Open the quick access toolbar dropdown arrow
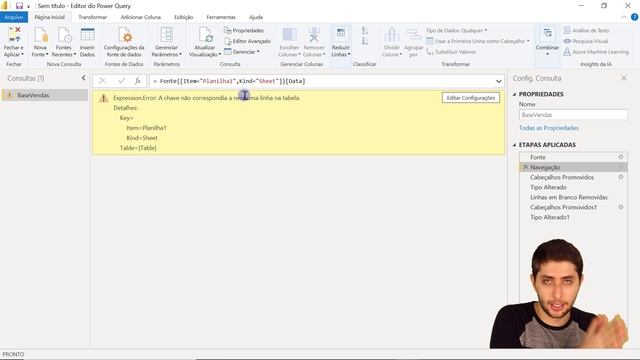This screenshot has width=640, height=360. [x=28, y=6]
